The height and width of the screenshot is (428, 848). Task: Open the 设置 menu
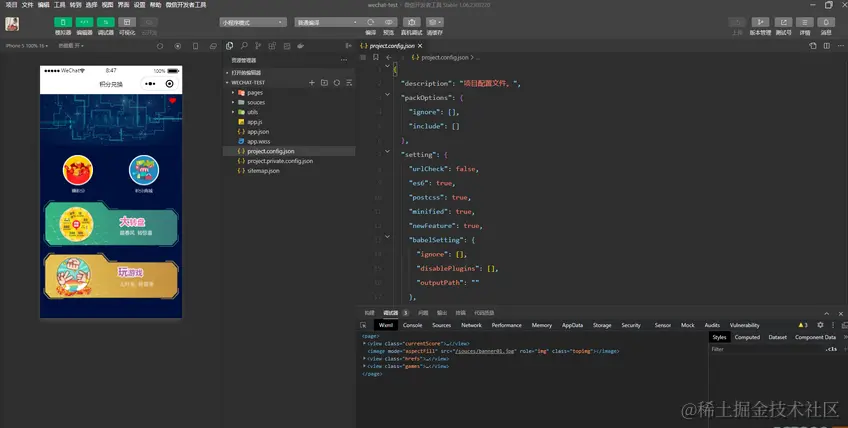pos(140,5)
